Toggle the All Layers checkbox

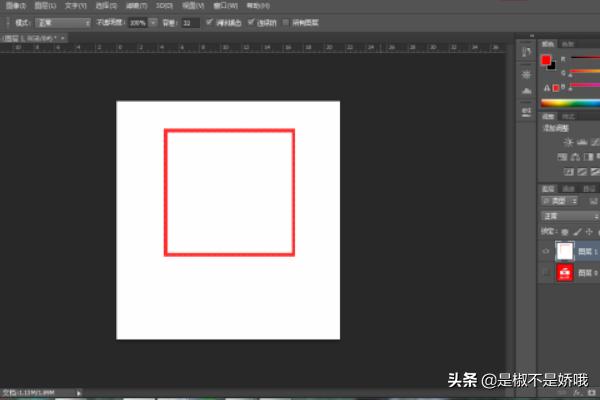[286, 23]
